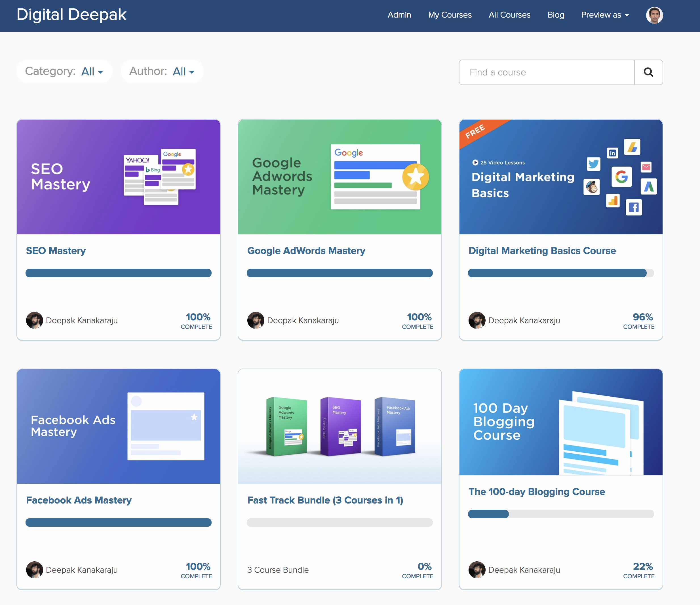700x605 pixels.
Task: Click the search magnifier icon button
Action: click(648, 72)
